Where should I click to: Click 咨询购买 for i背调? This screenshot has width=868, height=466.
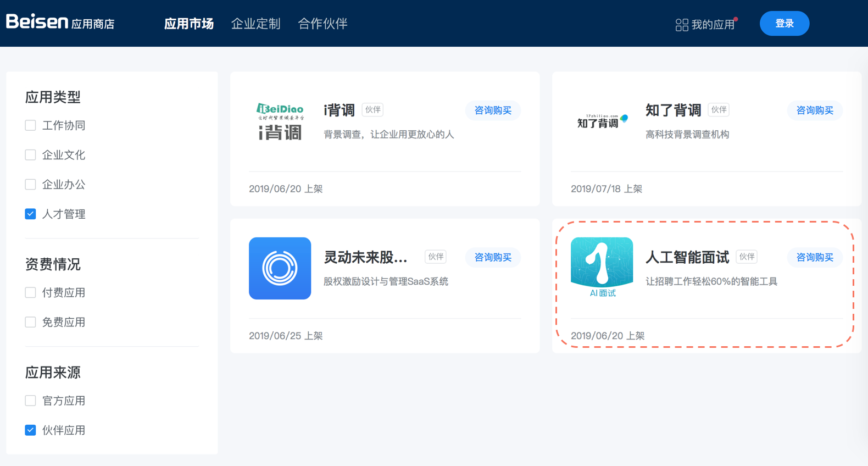tap(493, 110)
